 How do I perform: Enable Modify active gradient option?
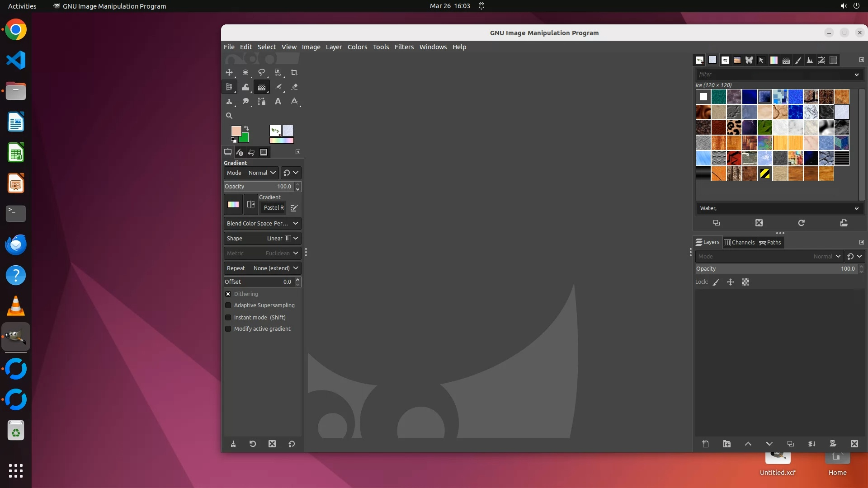228,329
